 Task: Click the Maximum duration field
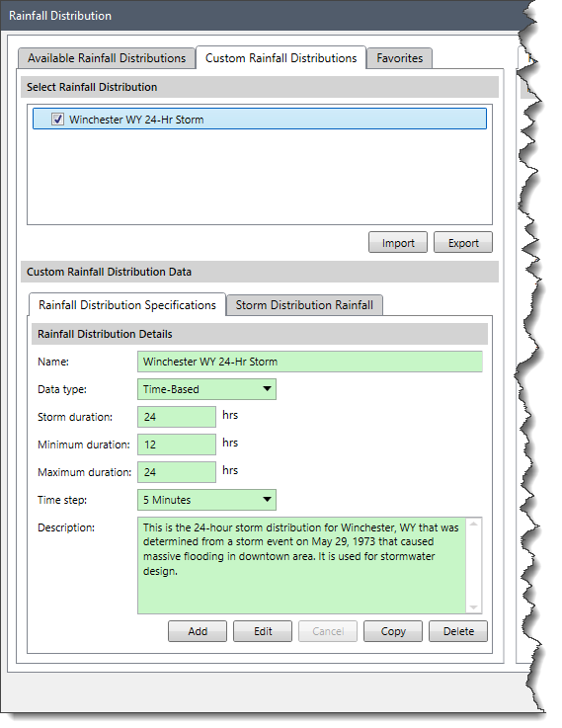(177, 472)
